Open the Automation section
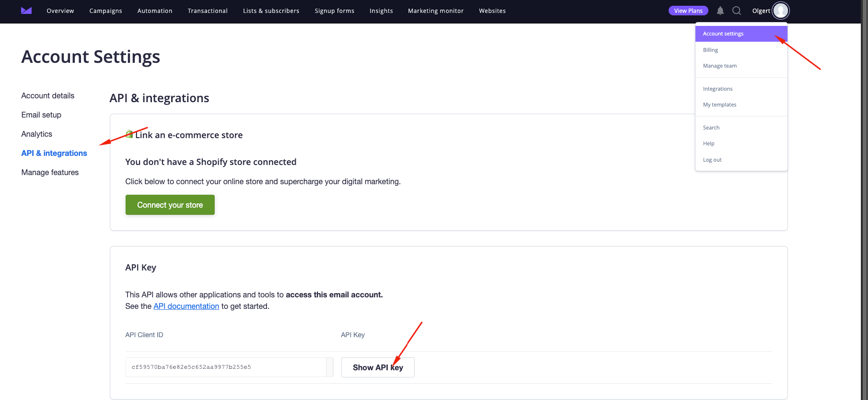 tap(155, 11)
